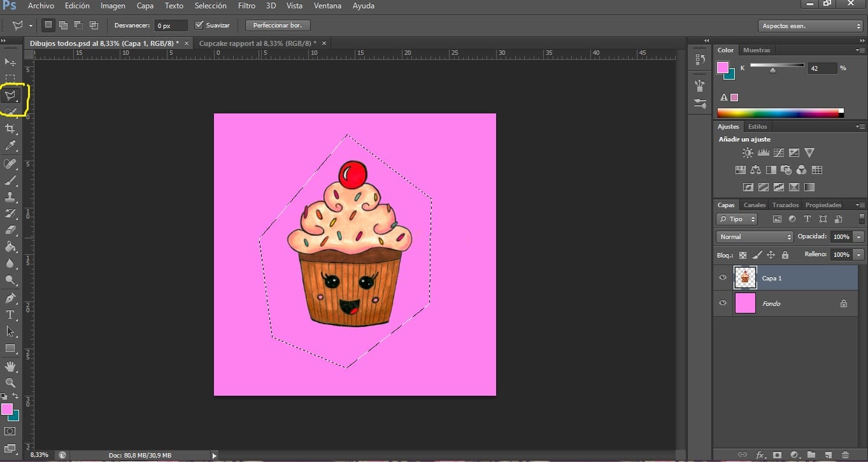This screenshot has height=462, width=868.
Task: Toggle Quick Mask mode in the toolbox
Action: pyautogui.click(x=10, y=431)
